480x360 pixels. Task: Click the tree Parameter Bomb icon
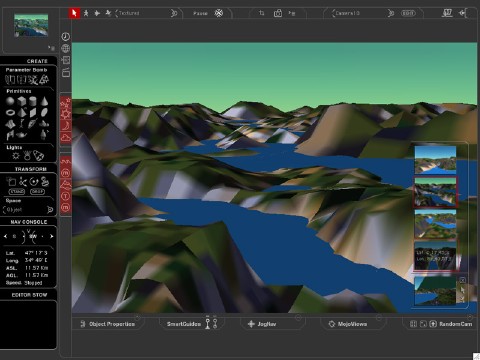44,79
